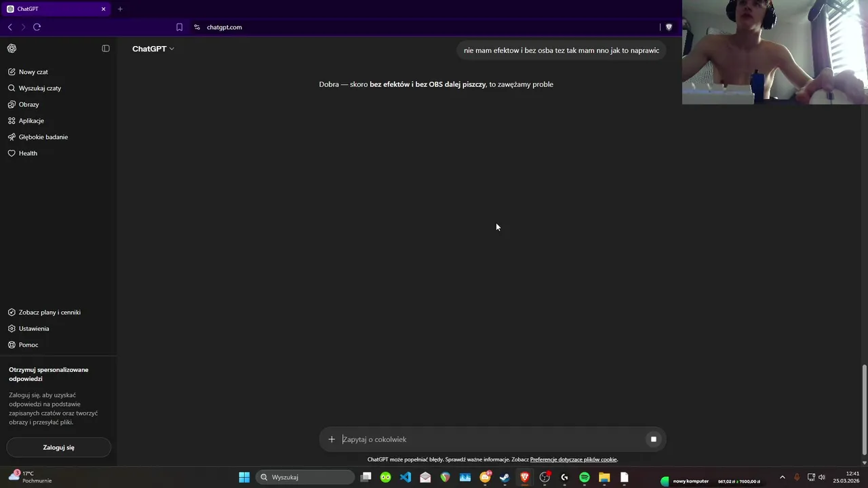Click the microphone tray icon
868x488 pixels.
(x=797, y=477)
